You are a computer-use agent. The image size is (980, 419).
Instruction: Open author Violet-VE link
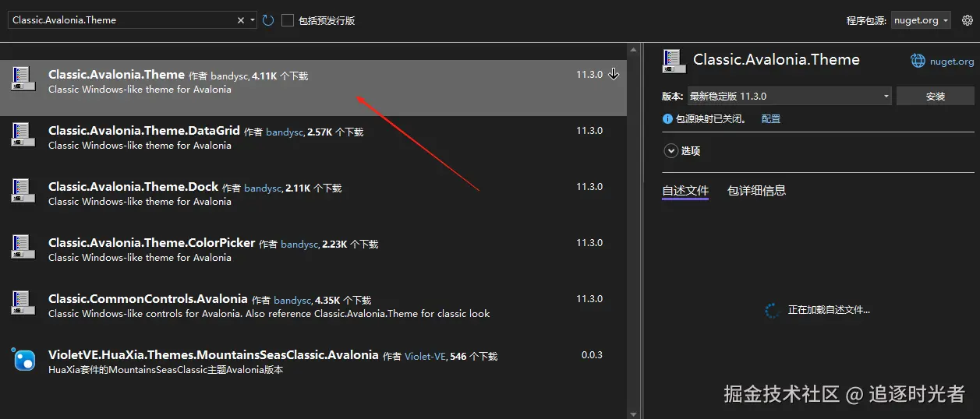coord(426,357)
